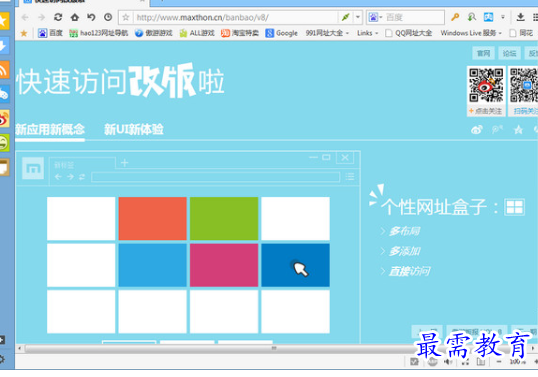Screen dimensions: 538x377
Task: Go forward to the next page
Action: [x=42, y=17]
